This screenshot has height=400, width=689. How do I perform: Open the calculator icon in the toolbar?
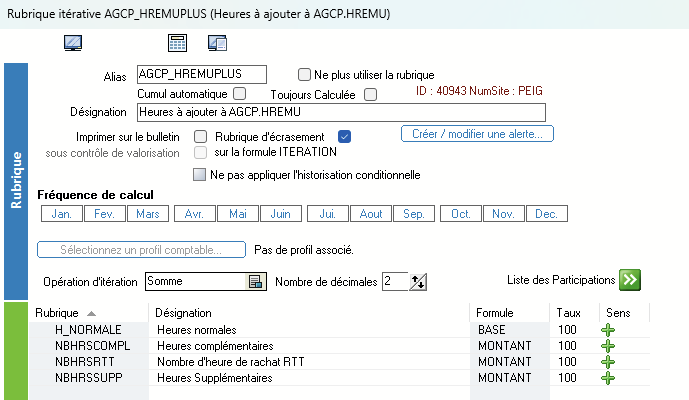tap(178, 43)
